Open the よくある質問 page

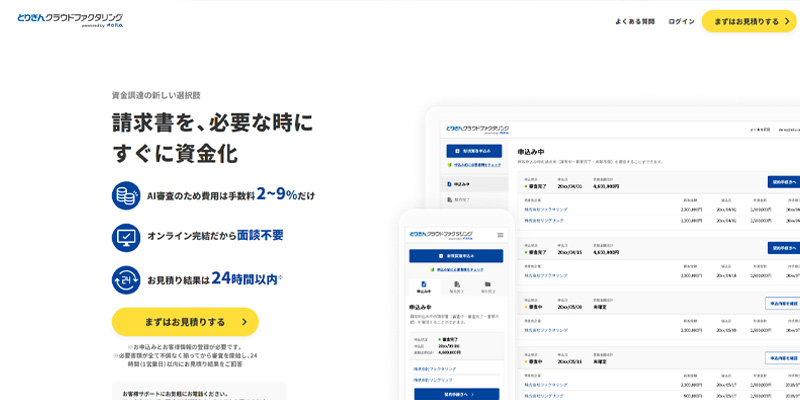pyautogui.click(x=635, y=21)
